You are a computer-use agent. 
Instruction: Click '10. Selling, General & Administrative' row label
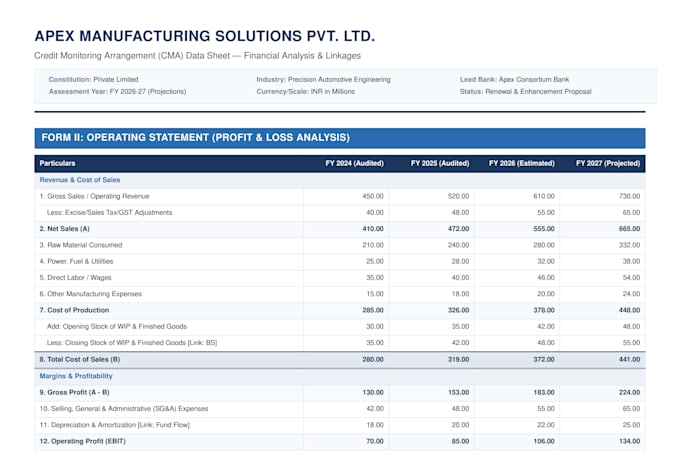124,408
